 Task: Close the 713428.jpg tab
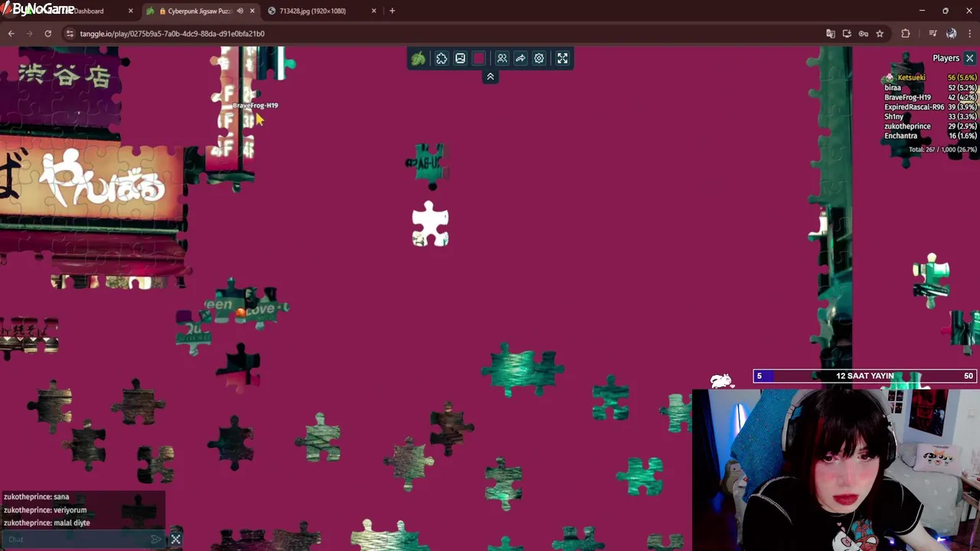[374, 11]
